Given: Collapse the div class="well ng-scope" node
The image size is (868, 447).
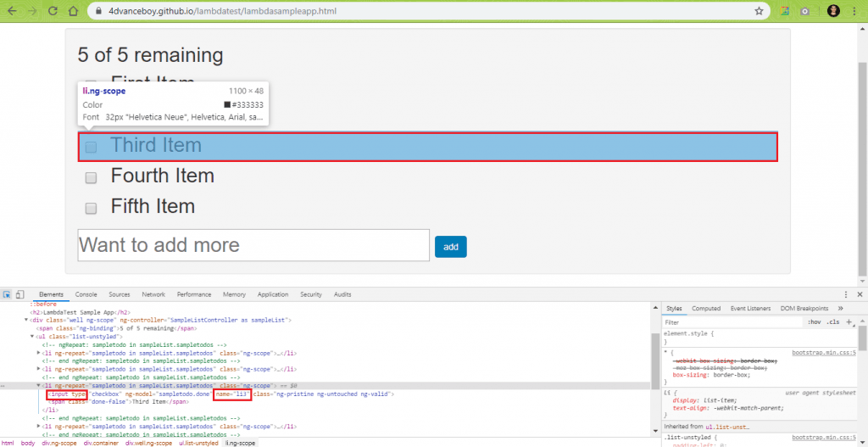Looking at the screenshot, I should point(26,320).
